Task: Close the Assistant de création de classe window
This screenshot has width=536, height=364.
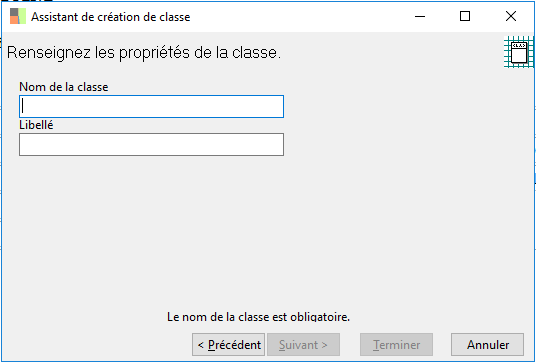Action: tap(511, 16)
